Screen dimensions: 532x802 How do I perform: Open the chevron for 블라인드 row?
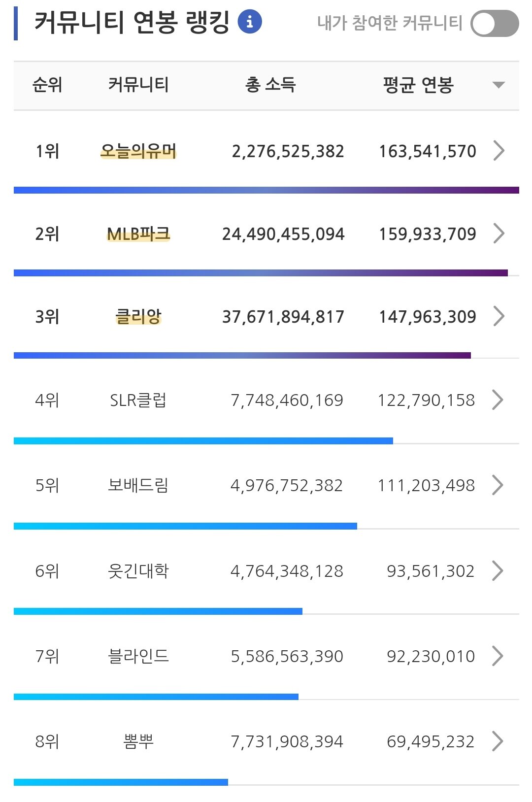tap(498, 656)
